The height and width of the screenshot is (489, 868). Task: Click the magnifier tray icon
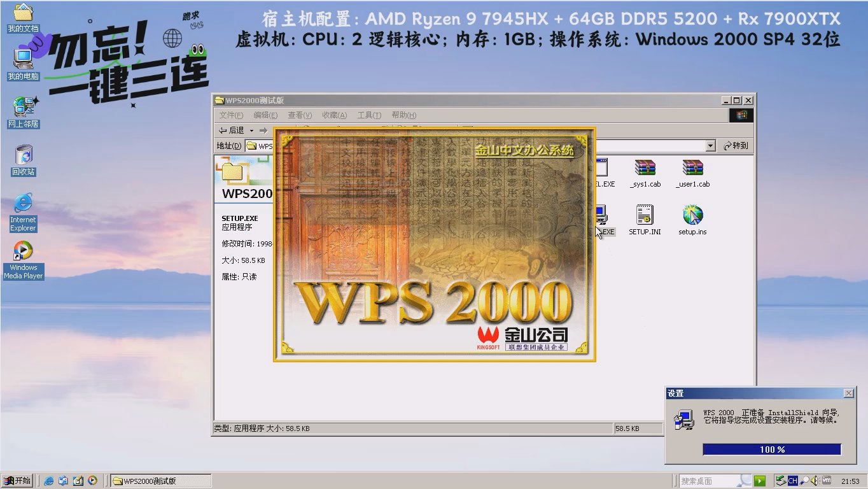[x=804, y=481]
